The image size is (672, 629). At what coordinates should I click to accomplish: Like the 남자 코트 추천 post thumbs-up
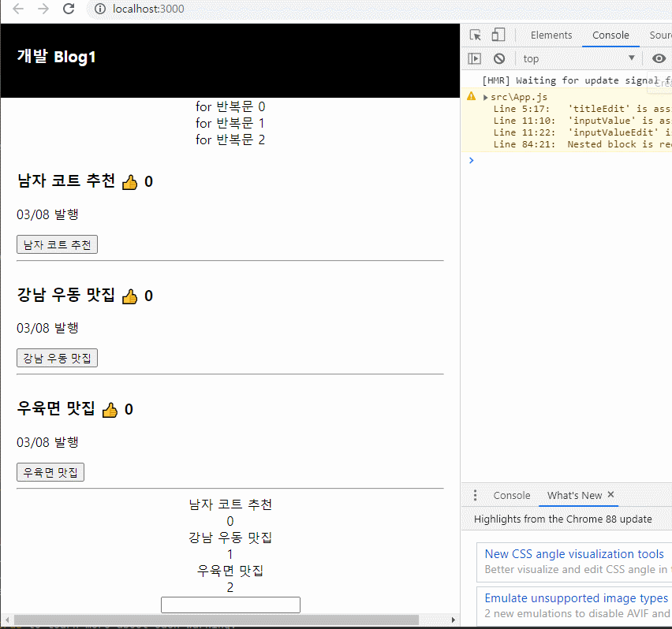[130, 182]
